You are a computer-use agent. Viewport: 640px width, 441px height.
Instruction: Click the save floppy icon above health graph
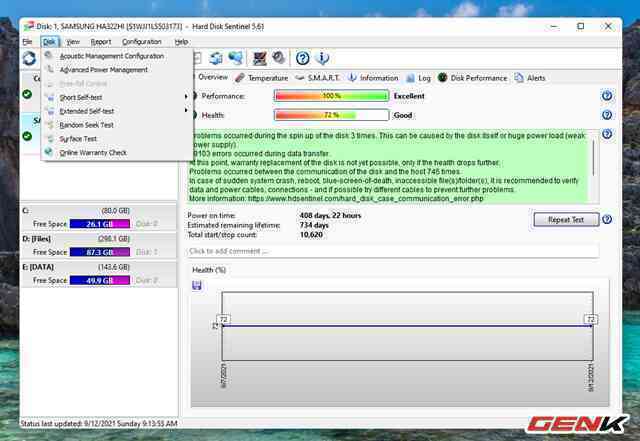[x=197, y=285]
